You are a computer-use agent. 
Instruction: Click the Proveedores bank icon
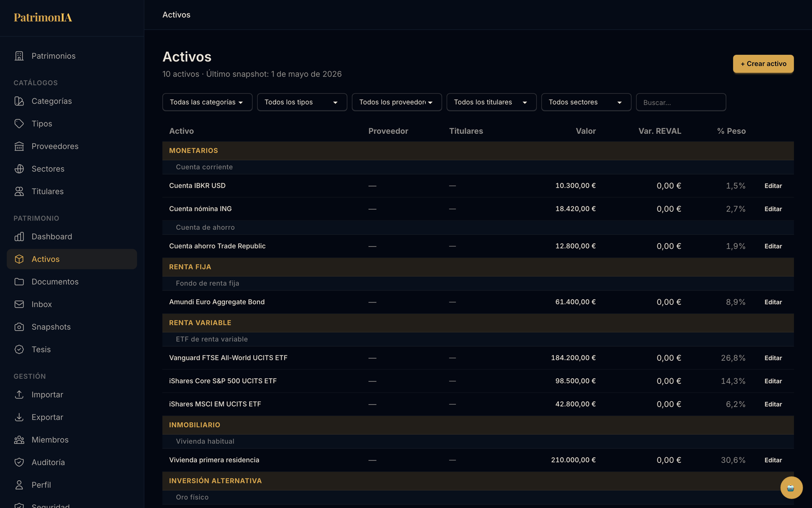(x=19, y=146)
